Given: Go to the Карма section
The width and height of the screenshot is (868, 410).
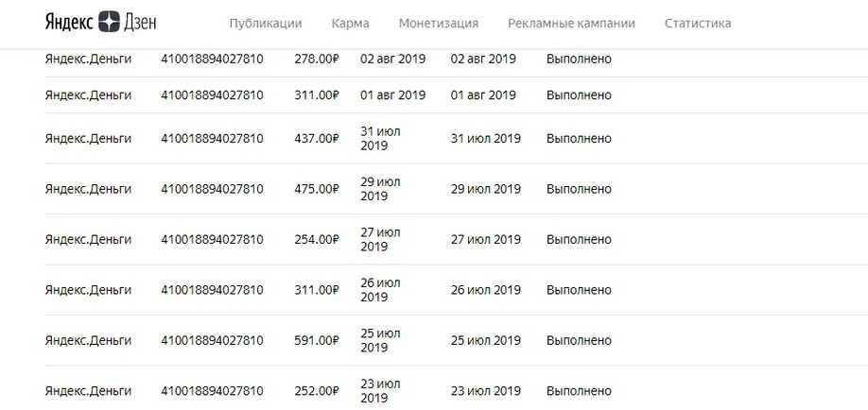Looking at the screenshot, I should coord(351,24).
